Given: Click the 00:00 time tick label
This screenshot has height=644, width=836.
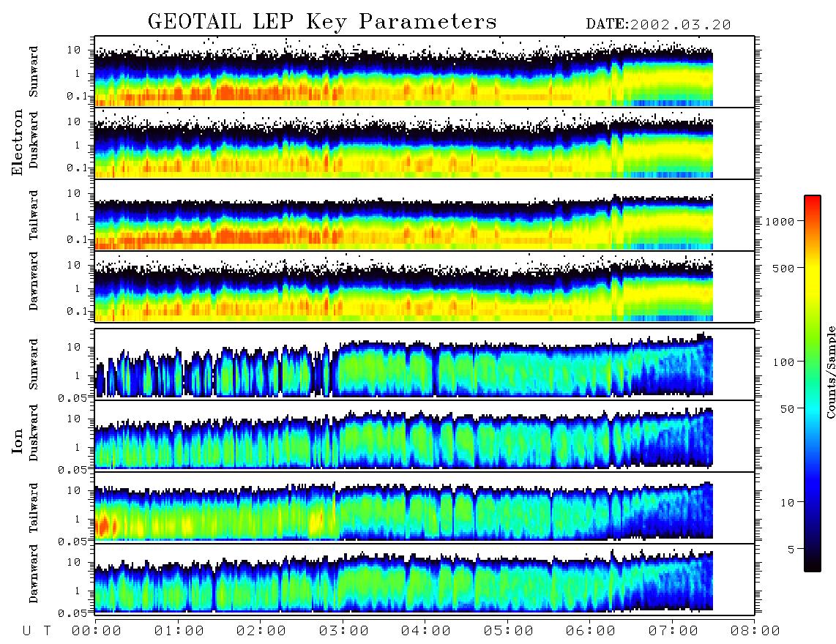Looking at the screenshot, I should point(97,631).
